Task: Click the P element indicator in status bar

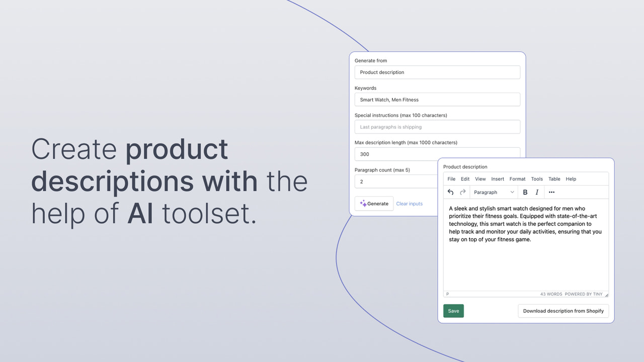Action: coord(447,294)
